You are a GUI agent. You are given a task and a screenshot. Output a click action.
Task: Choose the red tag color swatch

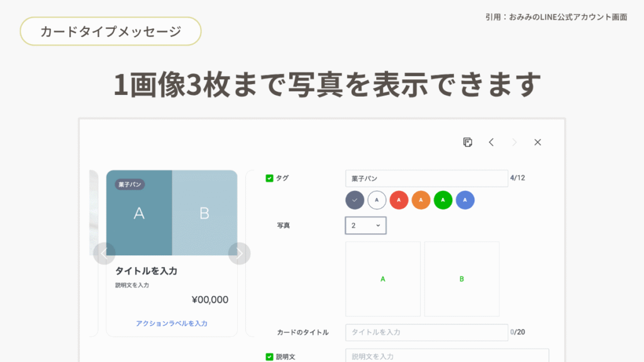tap(399, 200)
